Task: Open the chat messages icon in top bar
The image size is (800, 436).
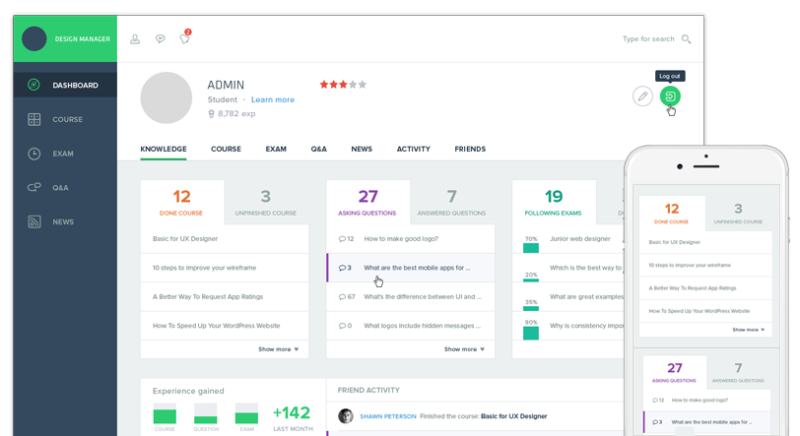Action: 160,39
